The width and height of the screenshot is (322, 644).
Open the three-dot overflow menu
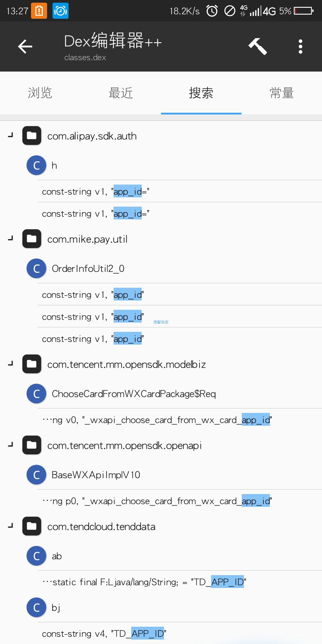[x=301, y=47]
